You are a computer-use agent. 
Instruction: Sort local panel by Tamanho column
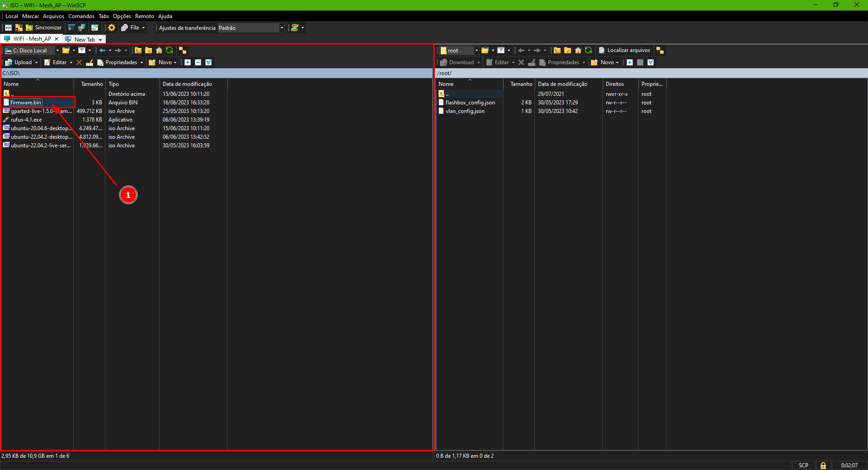coord(90,84)
